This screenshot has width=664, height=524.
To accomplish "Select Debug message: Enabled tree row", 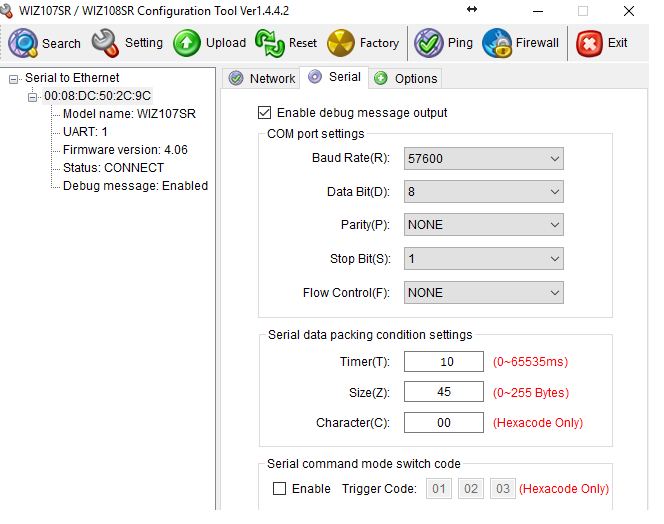I will (x=136, y=186).
